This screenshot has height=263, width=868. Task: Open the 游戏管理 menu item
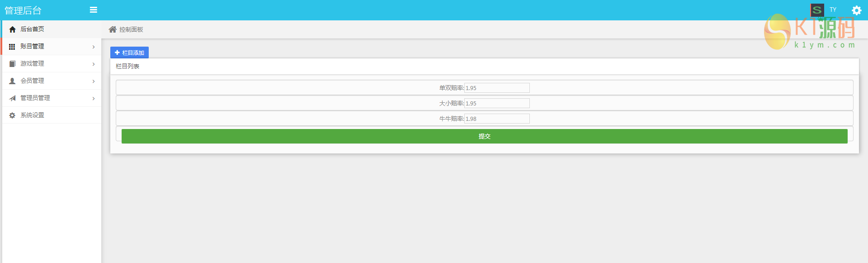tap(52, 64)
